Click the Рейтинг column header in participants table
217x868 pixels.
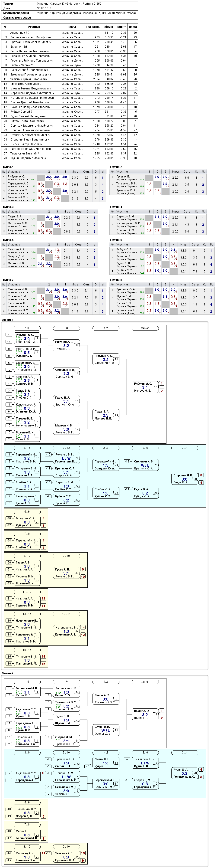[108, 27]
